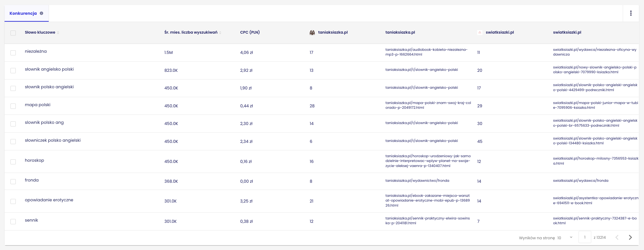Check the box for słownik angielsko polski
Viewport: 644px width, 250px height.
[x=13, y=70]
